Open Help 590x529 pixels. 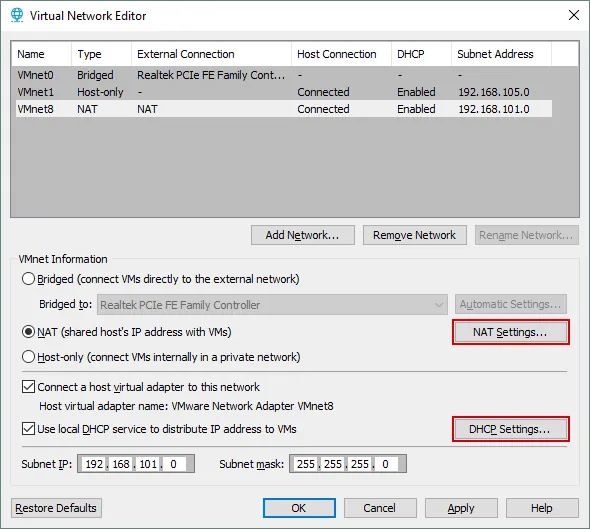pos(542,508)
